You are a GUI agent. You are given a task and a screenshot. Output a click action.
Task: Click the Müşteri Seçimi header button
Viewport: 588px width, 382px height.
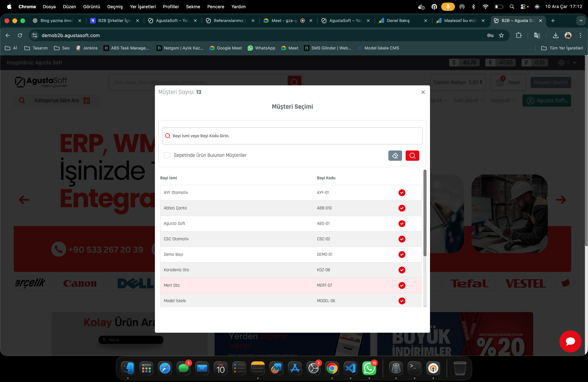(551, 82)
